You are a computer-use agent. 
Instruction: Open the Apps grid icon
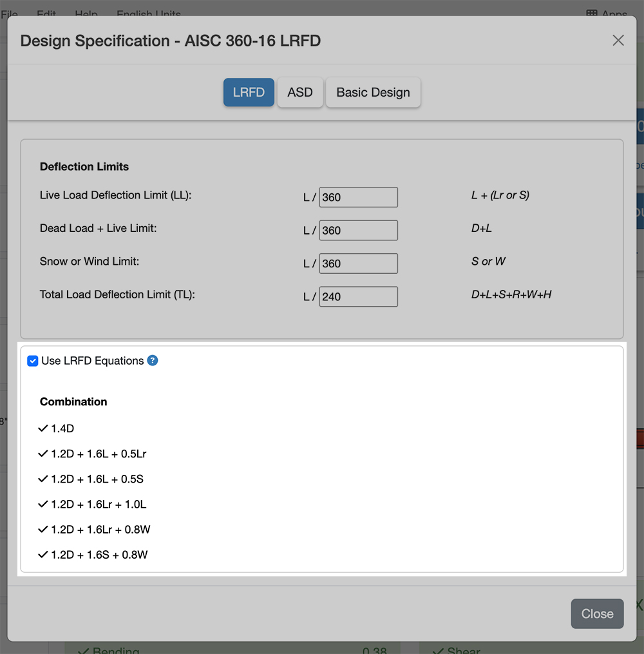591,14
